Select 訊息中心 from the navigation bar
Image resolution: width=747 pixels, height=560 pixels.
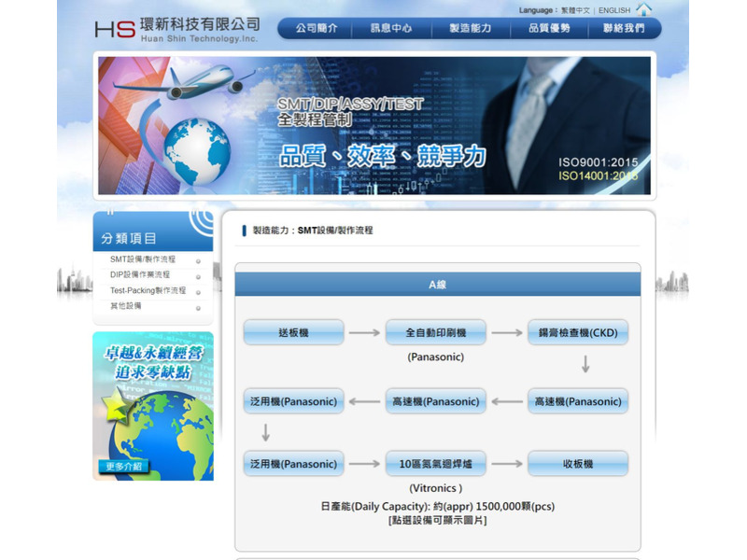(x=392, y=28)
